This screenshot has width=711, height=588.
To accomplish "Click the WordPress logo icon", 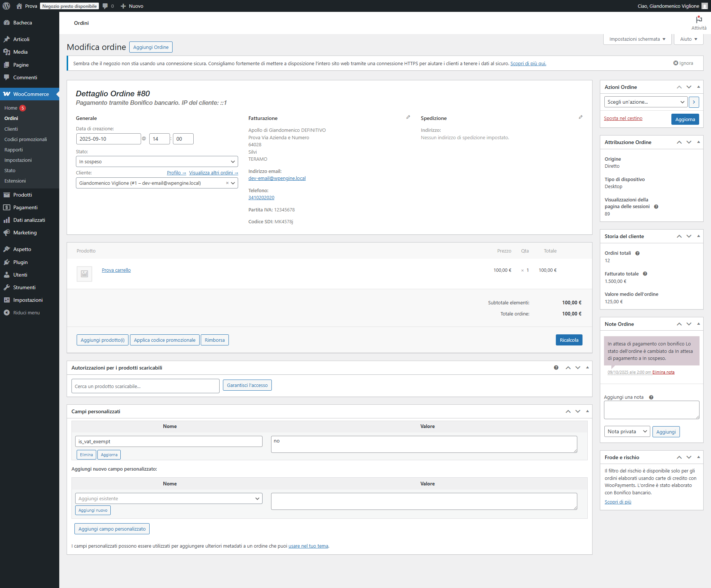I will coord(6,6).
